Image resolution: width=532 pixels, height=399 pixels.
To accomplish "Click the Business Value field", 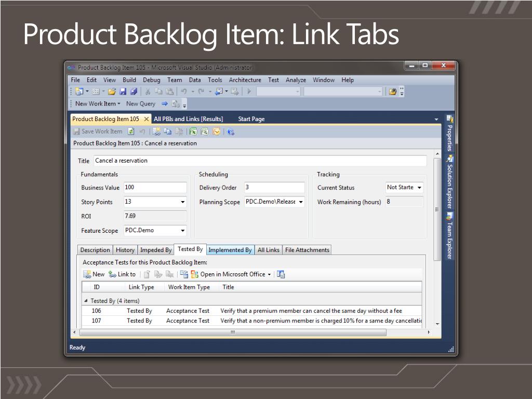I will pyautogui.click(x=155, y=187).
